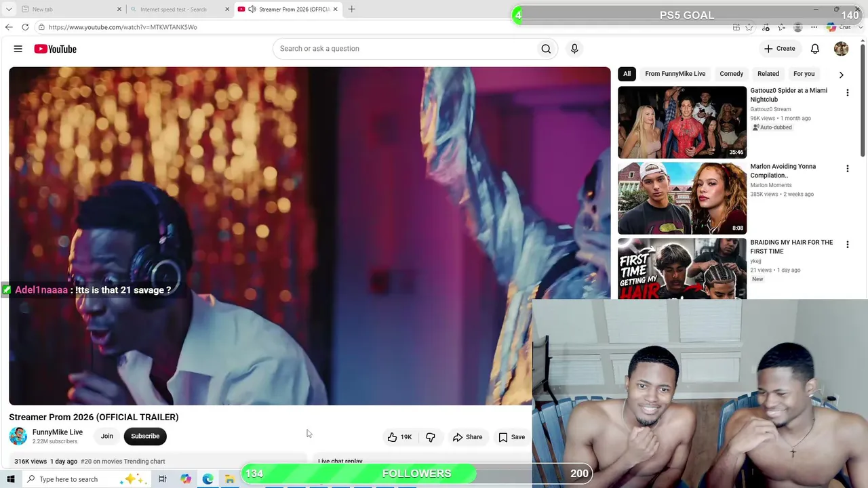Click the Streamer Prom 2026 video title
868x488 pixels.
click(x=94, y=417)
